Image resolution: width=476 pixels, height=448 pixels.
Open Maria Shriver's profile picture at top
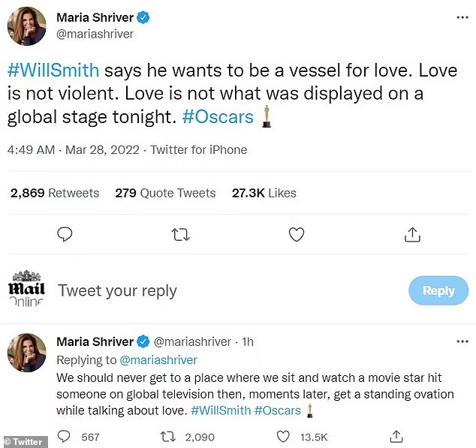pyautogui.click(x=27, y=26)
